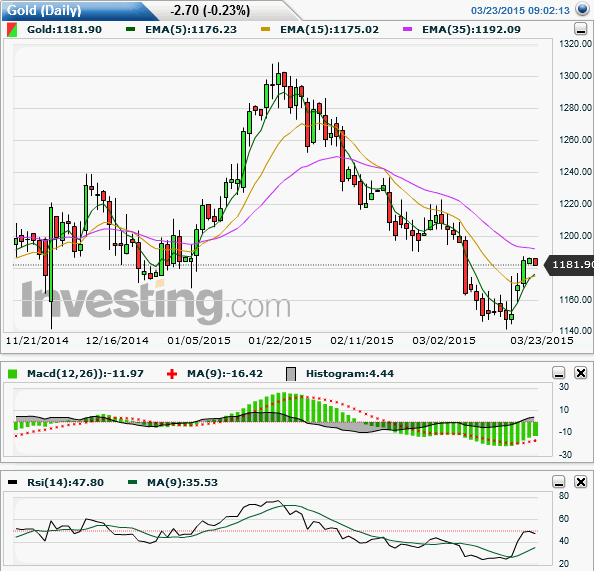Toggle the EMA(35) magenta legend swatch
Image resolution: width=594 pixels, height=571 pixels.
[x=408, y=29]
